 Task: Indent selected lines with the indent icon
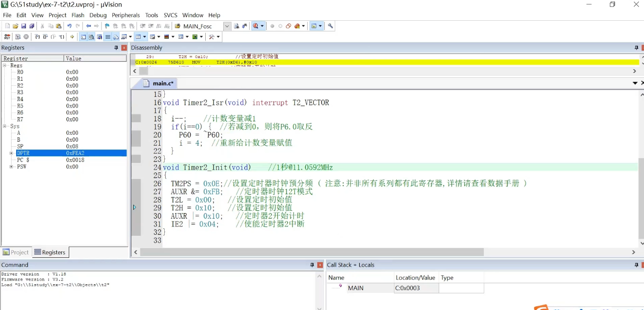pyautogui.click(x=143, y=26)
